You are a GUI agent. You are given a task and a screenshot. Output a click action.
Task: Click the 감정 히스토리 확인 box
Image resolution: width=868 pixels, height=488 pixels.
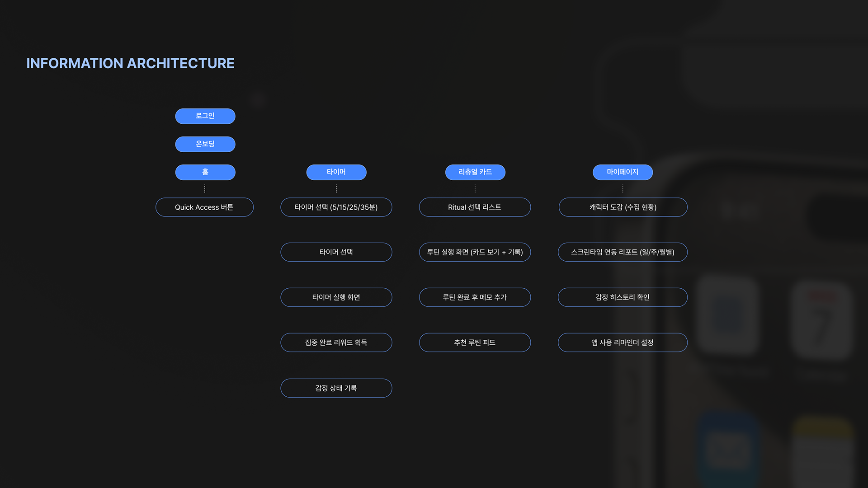[x=623, y=297]
